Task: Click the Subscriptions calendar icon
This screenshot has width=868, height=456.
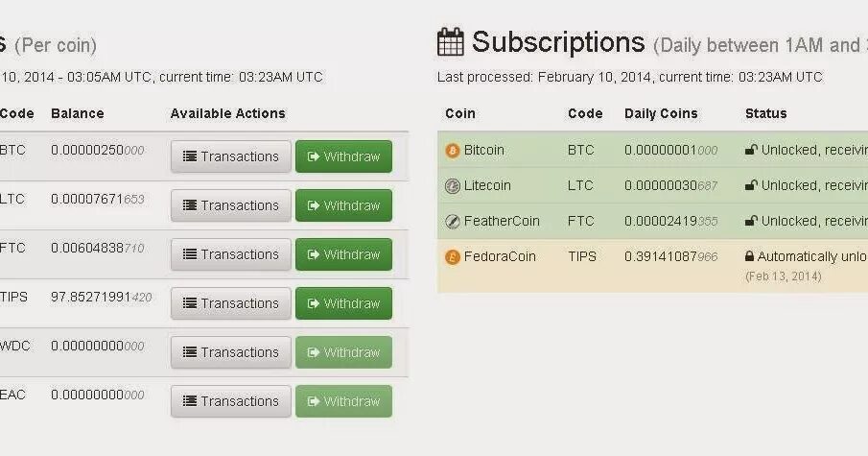Action: (451, 42)
